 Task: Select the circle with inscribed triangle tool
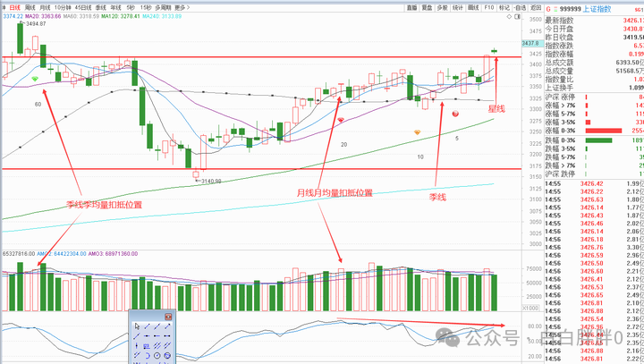(x=167, y=355)
